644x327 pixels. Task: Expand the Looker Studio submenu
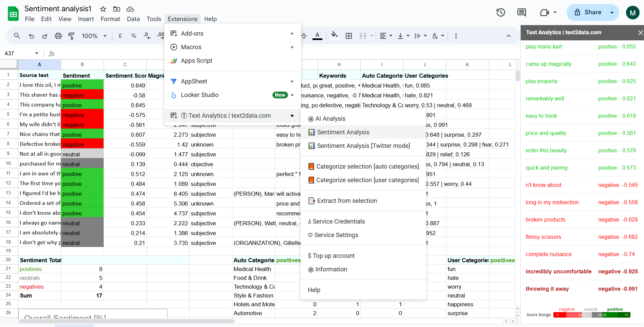click(292, 95)
